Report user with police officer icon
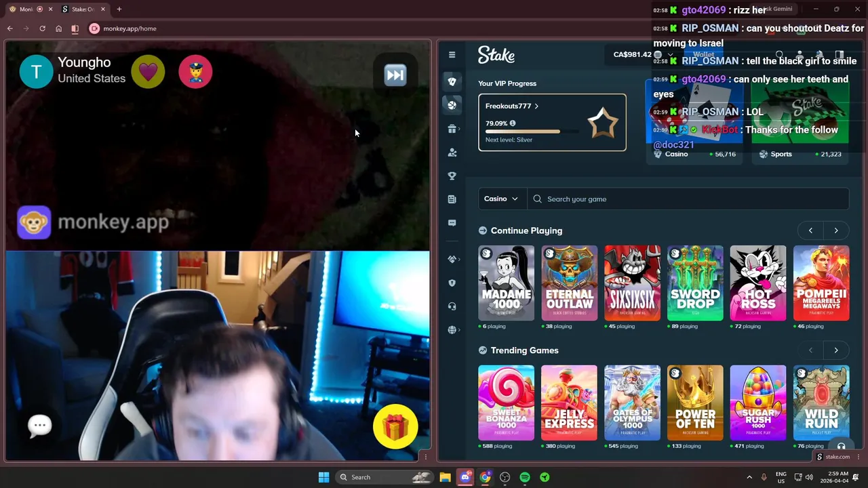The width and height of the screenshot is (868, 488). 195,72
